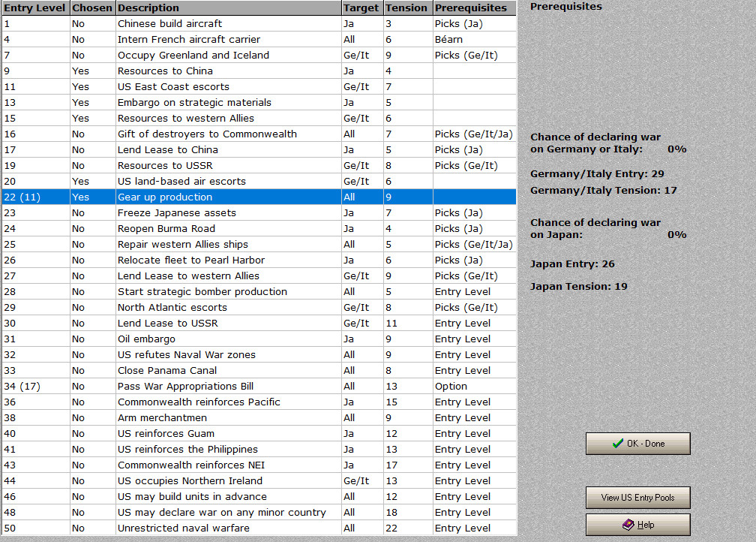The image size is (756, 542).
Task: Select 'Gift of destroyers to Commonwealth' row
Action: [x=259, y=134]
